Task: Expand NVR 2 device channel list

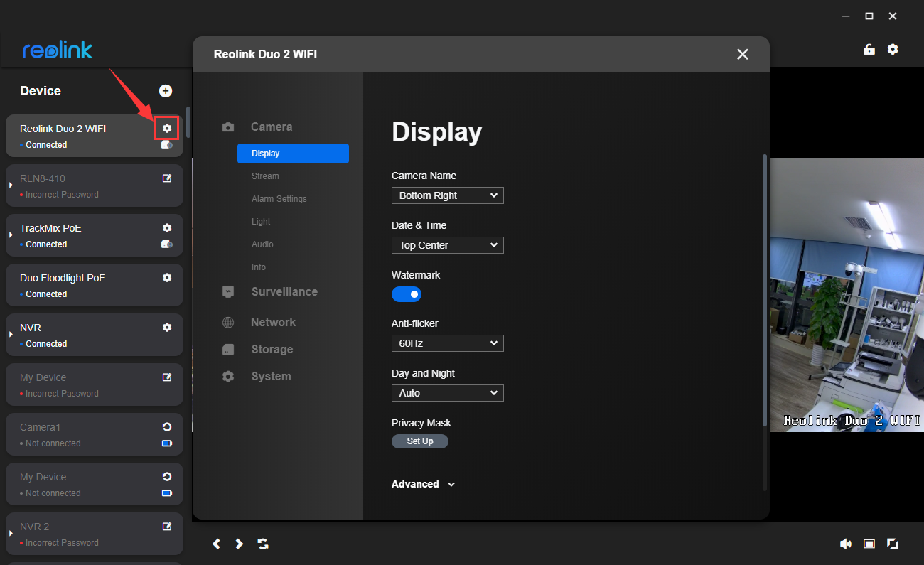Action: coord(11,534)
